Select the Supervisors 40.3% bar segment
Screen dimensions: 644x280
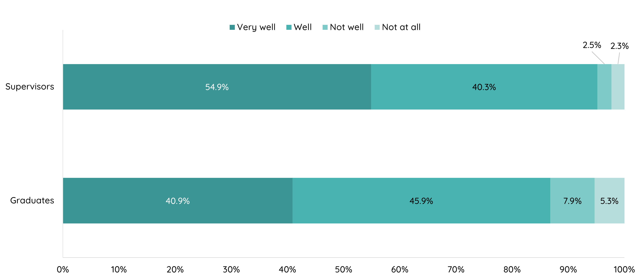point(484,87)
